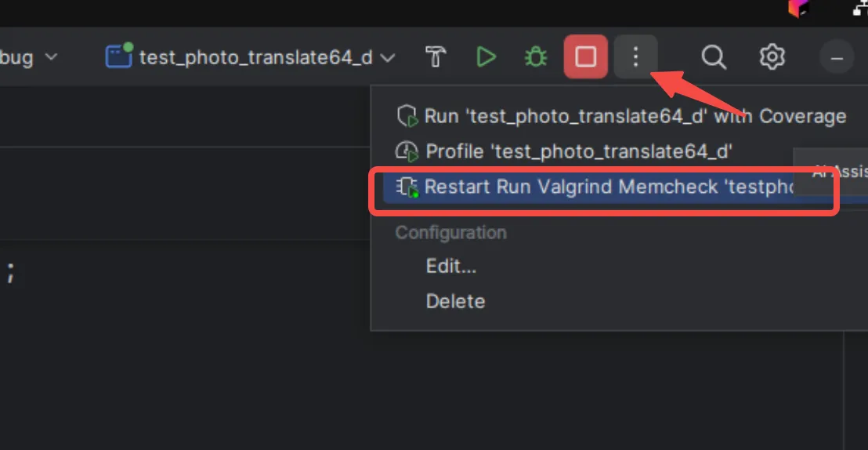Run test_photo_translate64_d with green play icon
Image resolution: width=868 pixels, height=450 pixels.
pos(486,56)
